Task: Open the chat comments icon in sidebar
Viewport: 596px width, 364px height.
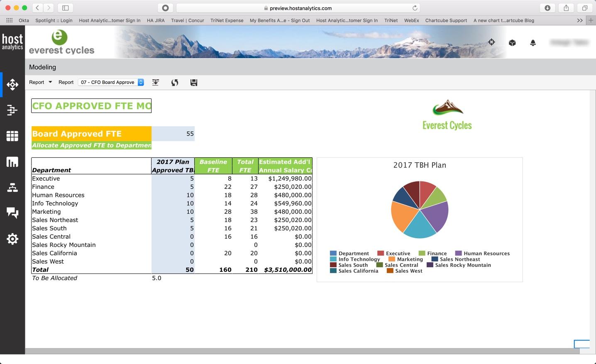Action: coord(12,213)
